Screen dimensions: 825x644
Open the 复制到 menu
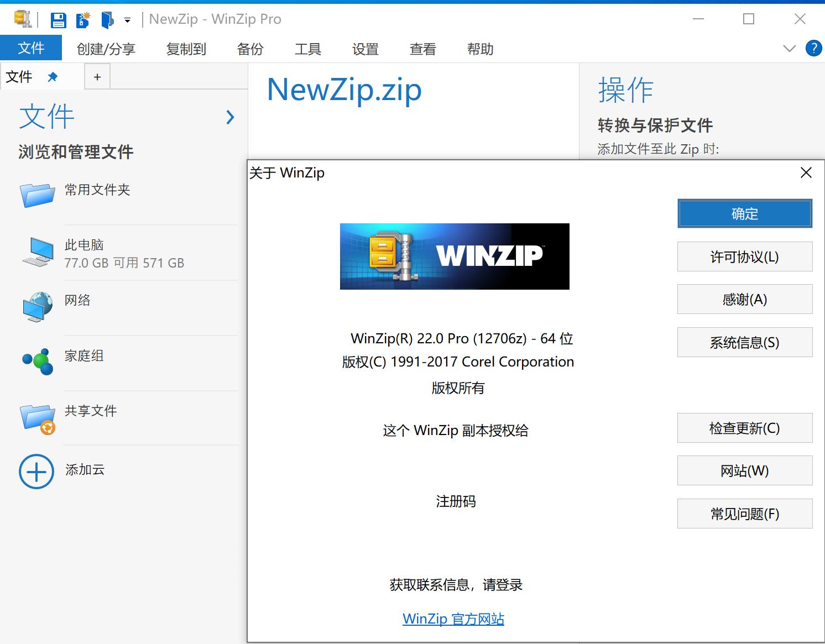186,49
